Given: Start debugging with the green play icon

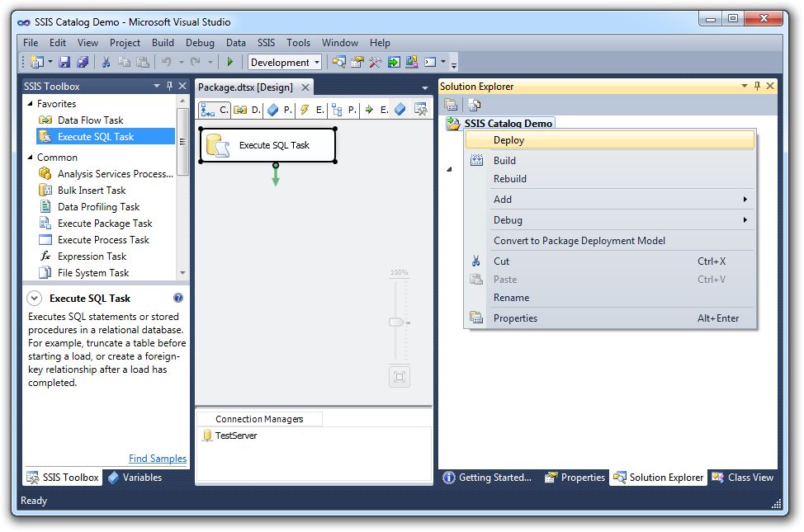Looking at the screenshot, I should pyautogui.click(x=229, y=62).
